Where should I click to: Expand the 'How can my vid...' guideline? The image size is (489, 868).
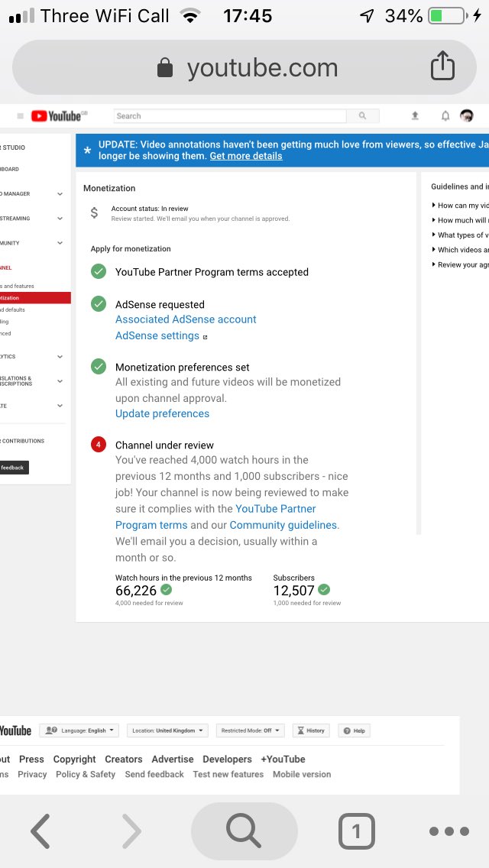click(x=460, y=206)
